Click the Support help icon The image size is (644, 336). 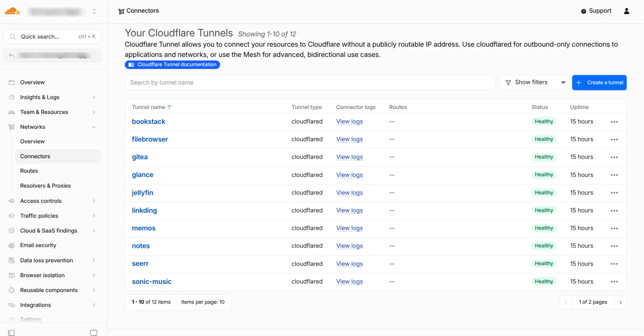(x=583, y=11)
